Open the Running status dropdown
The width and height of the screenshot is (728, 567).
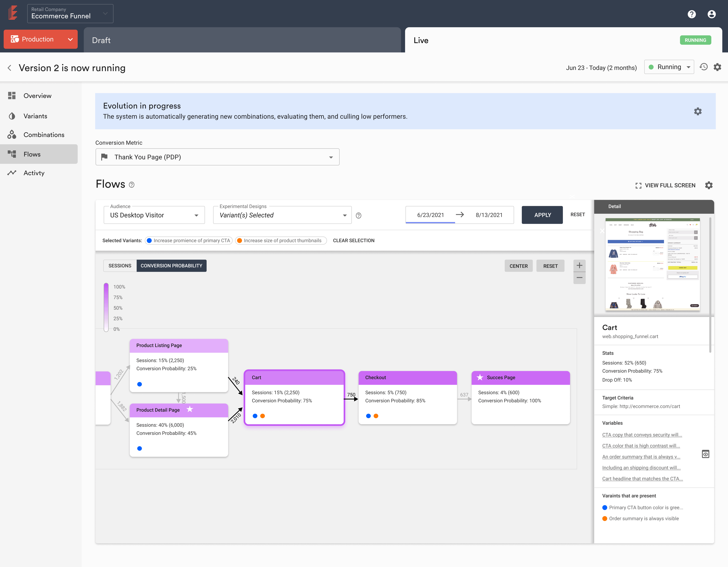click(x=669, y=67)
